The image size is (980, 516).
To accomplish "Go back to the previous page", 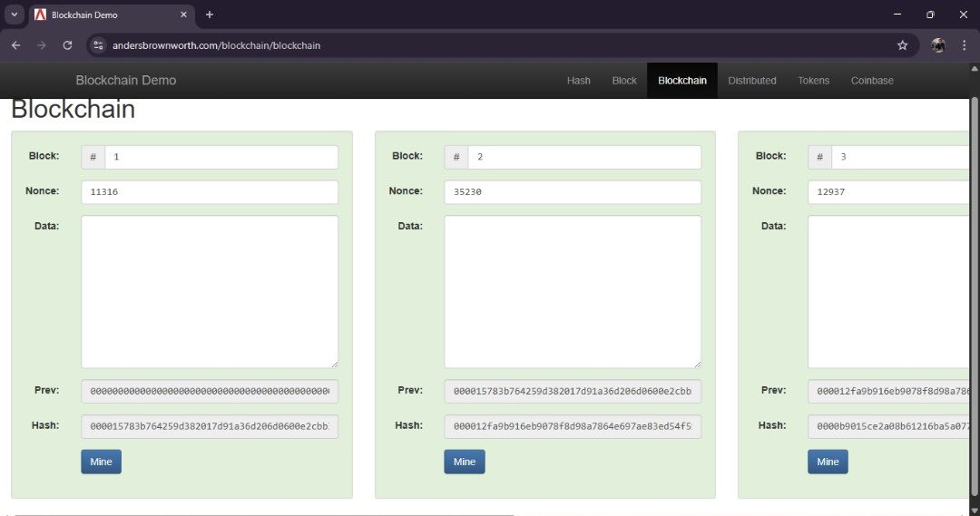I will (16, 45).
